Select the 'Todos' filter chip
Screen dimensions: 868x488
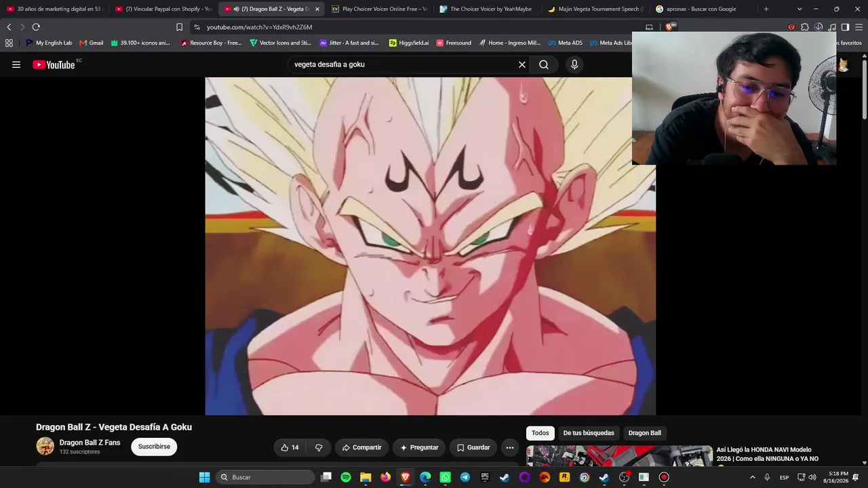tap(540, 433)
